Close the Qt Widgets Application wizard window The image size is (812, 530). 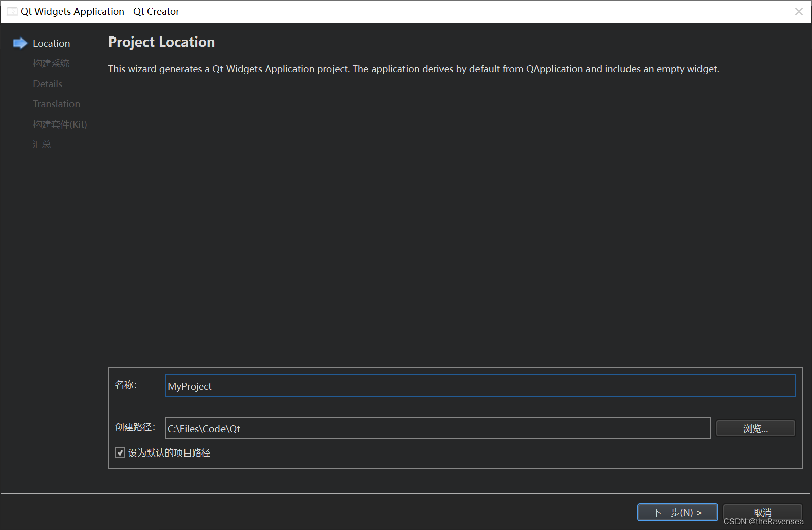click(799, 11)
